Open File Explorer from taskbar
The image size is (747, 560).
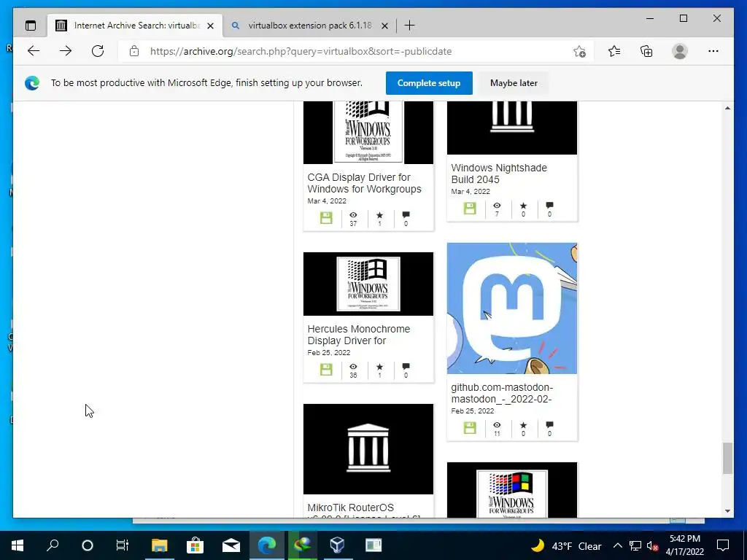(159, 545)
